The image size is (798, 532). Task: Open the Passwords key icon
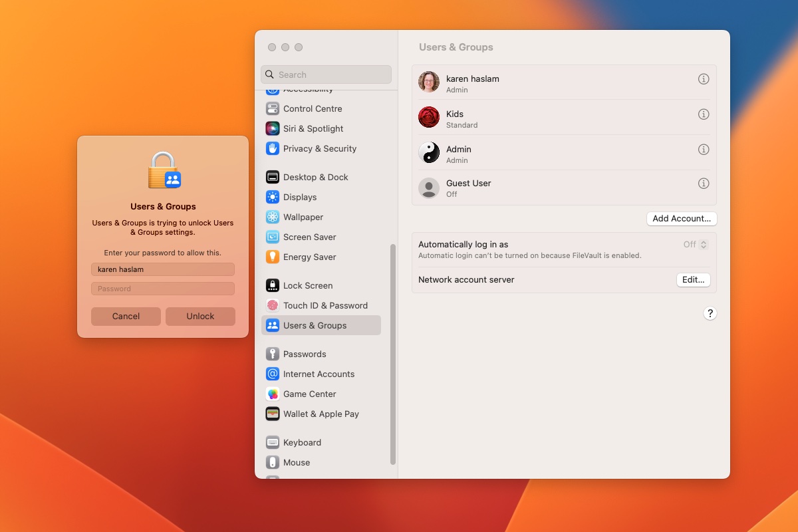coord(273,354)
